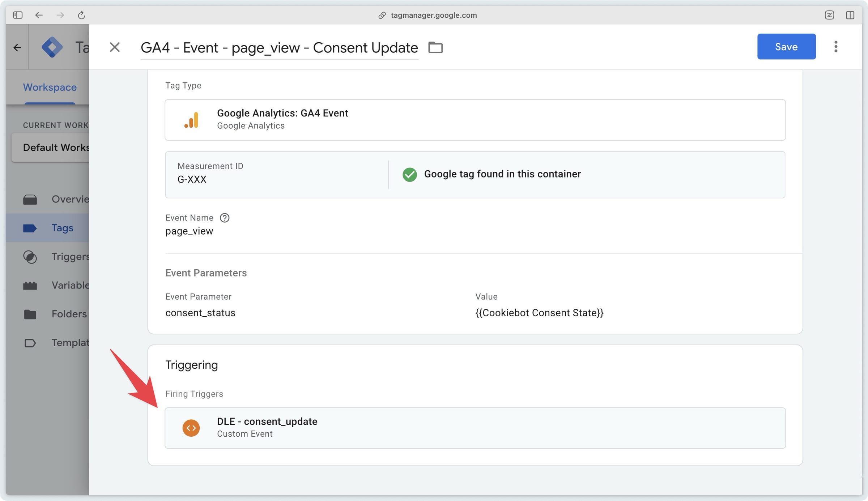Image resolution: width=868 pixels, height=501 pixels.
Task: Open the DLE - consent_update firing trigger
Action: 475,428
